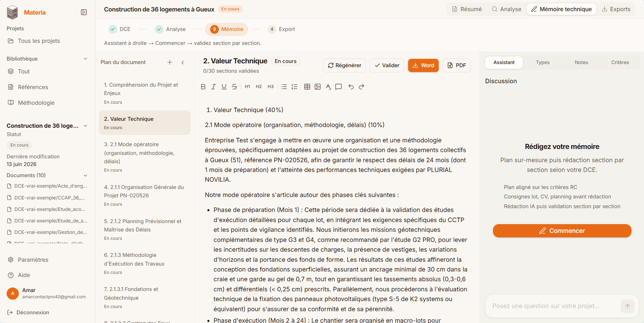Redo the last edit
The image size is (644, 323).
tap(361, 87)
